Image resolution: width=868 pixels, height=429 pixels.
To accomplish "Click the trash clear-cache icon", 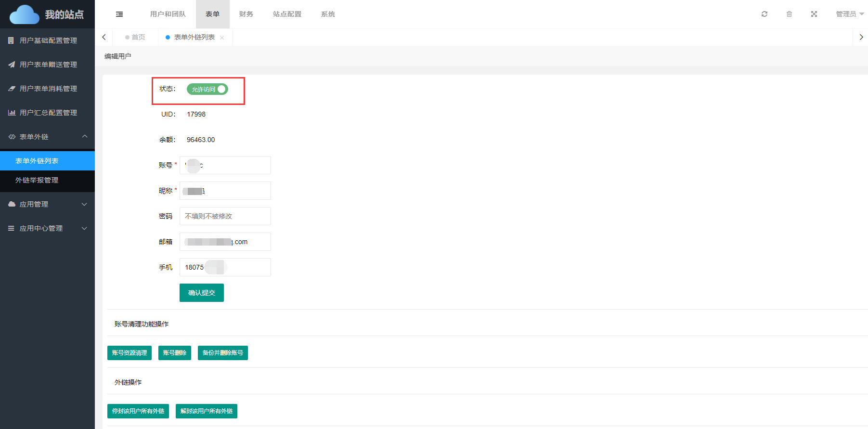I will click(x=789, y=14).
